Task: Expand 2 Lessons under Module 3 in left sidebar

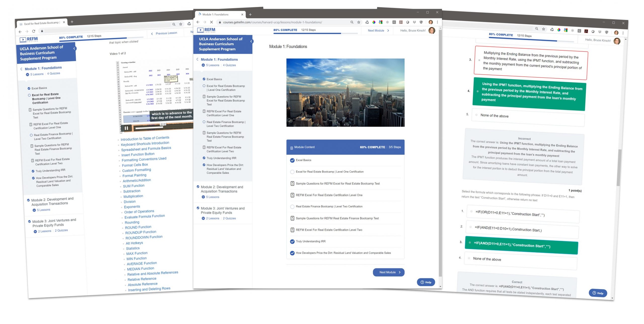Action: coord(43,231)
